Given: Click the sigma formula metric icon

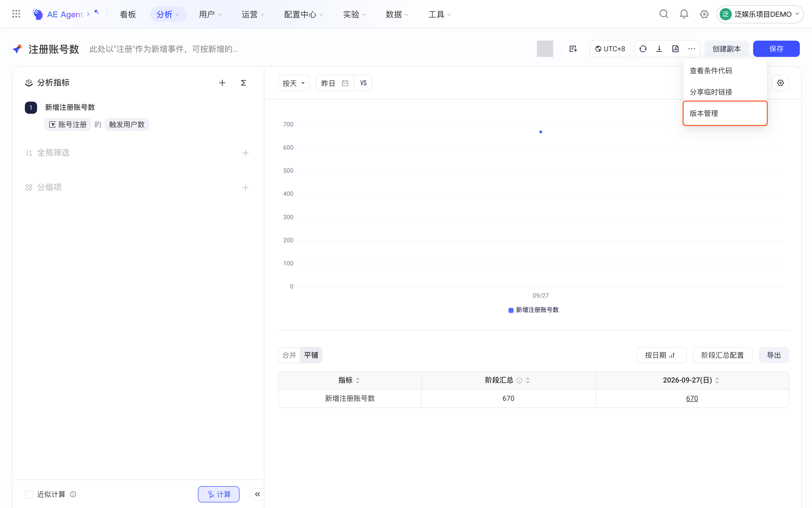Looking at the screenshot, I should tap(244, 83).
